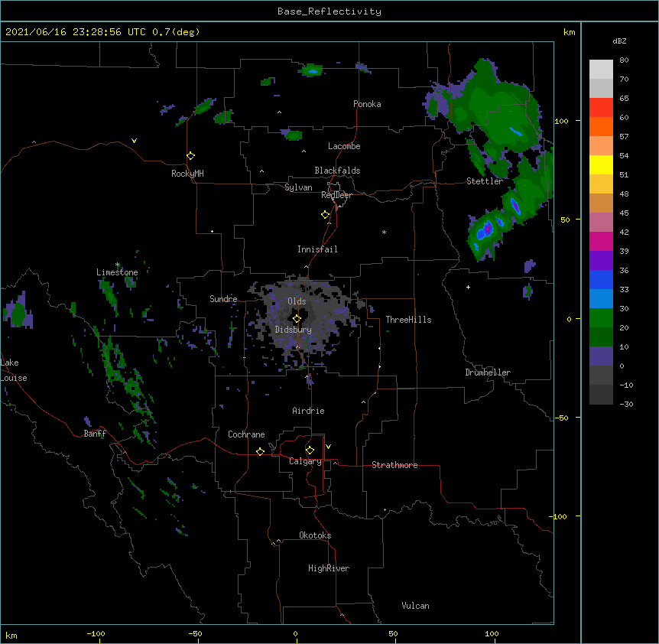This screenshot has width=659, height=644.
Task: Click the Base_Reflectivity title text
Action: pos(329,11)
